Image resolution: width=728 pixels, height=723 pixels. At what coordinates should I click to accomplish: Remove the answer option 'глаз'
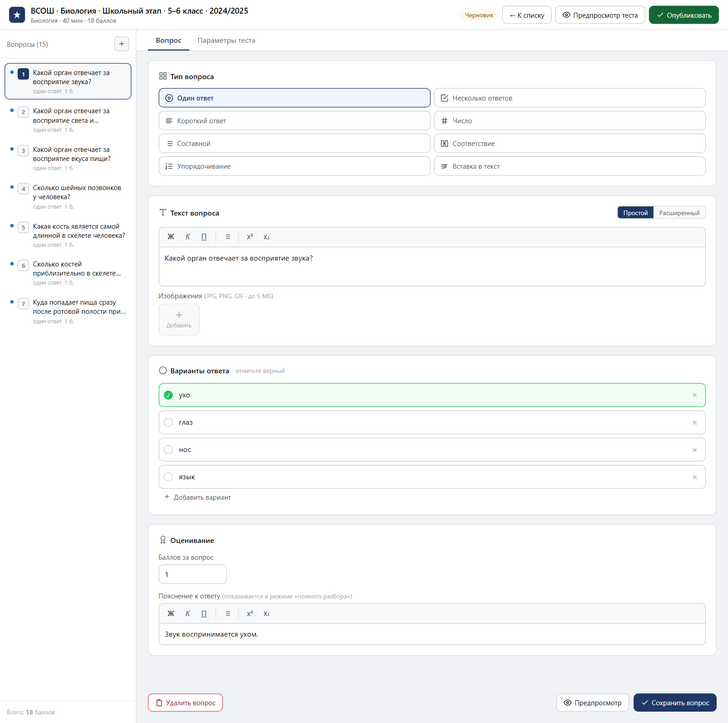tap(695, 422)
